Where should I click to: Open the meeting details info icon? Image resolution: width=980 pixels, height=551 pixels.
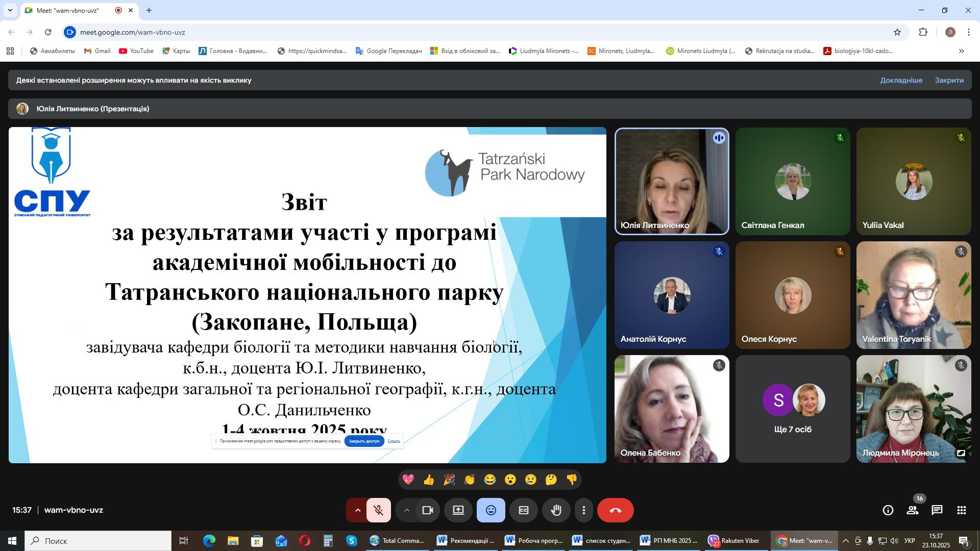888,511
